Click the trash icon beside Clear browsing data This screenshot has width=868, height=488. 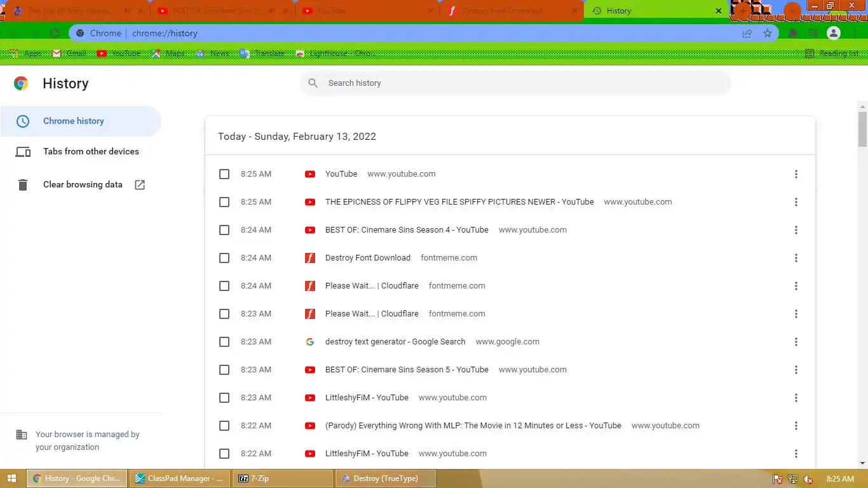[23, 185]
